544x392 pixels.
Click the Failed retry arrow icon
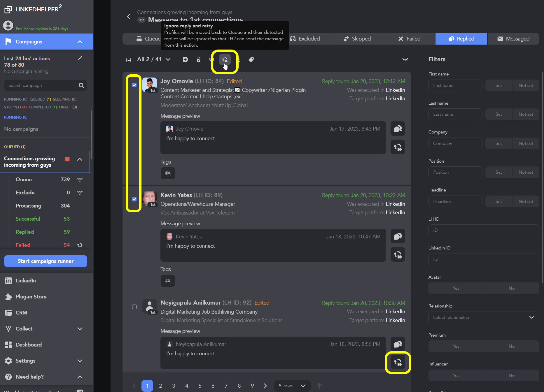click(x=80, y=245)
